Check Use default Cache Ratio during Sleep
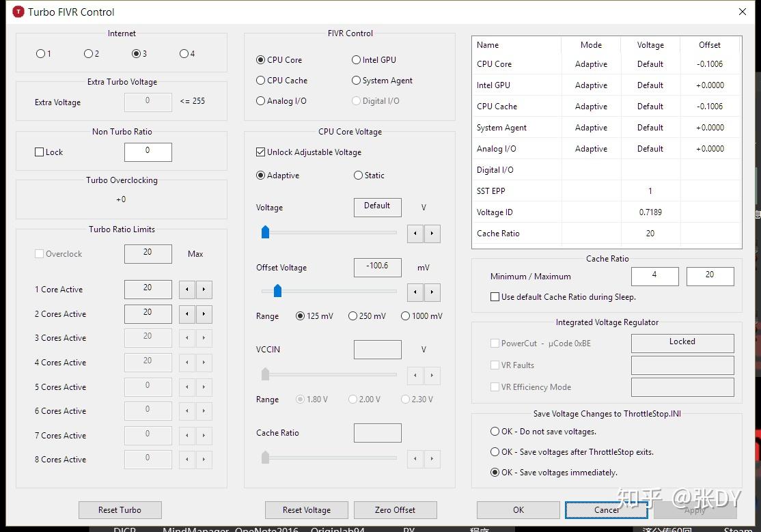Screen dimensions: 761x532 495,296
